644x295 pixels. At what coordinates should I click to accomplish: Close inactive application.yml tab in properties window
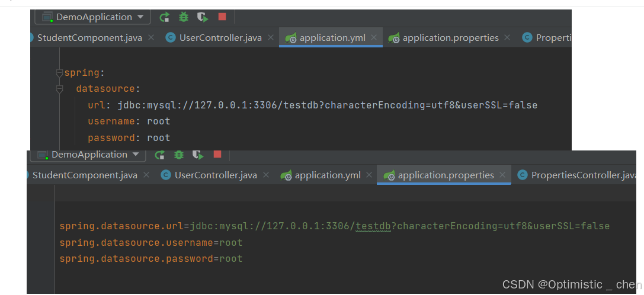[x=369, y=175]
